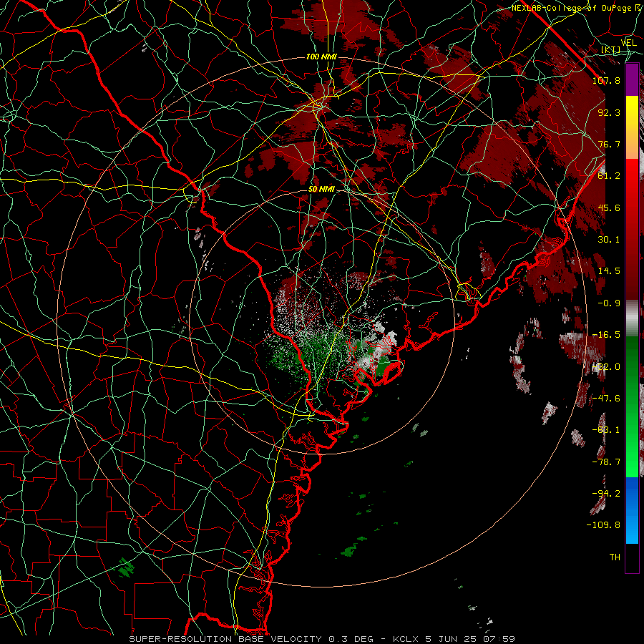Screen dimensions: 644x644
Task: Pick the gray segment of the color bar
Action: click(x=632, y=318)
